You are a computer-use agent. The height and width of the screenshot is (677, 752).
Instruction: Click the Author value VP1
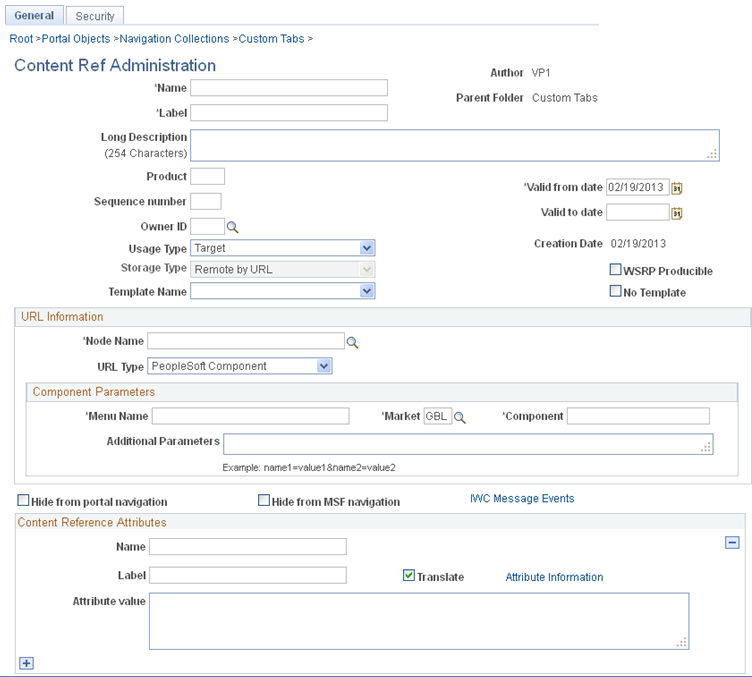[540, 73]
